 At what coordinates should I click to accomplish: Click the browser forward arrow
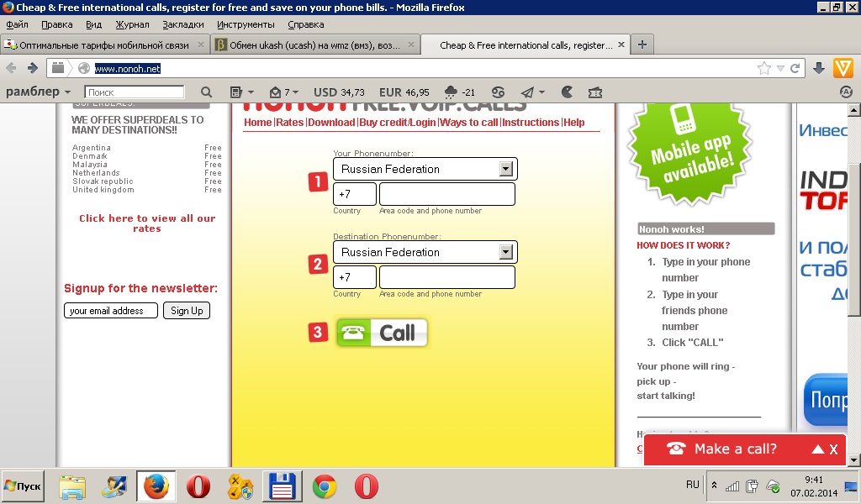[33, 68]
